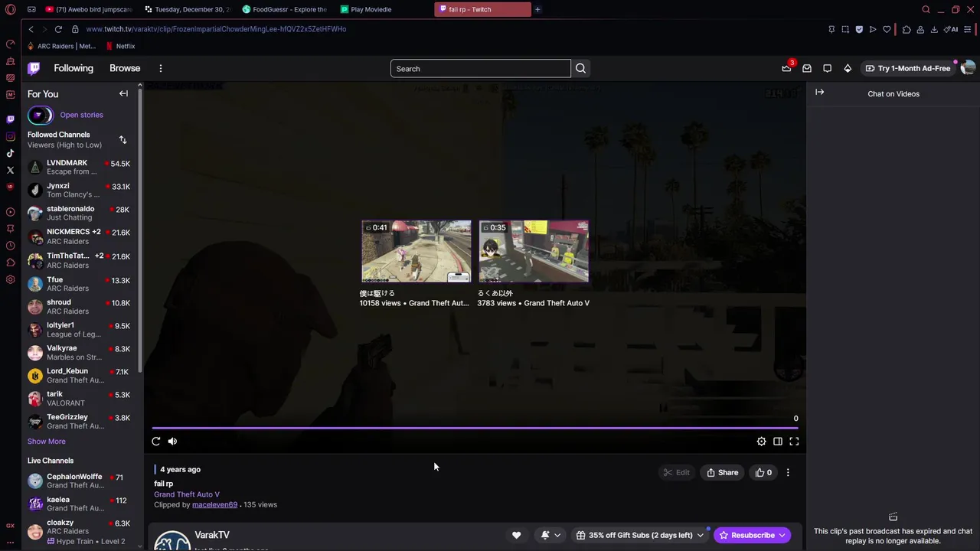Enter fullscreen video mode
The width and height of the screenshot is (980, 551).
tap(794, 441)
